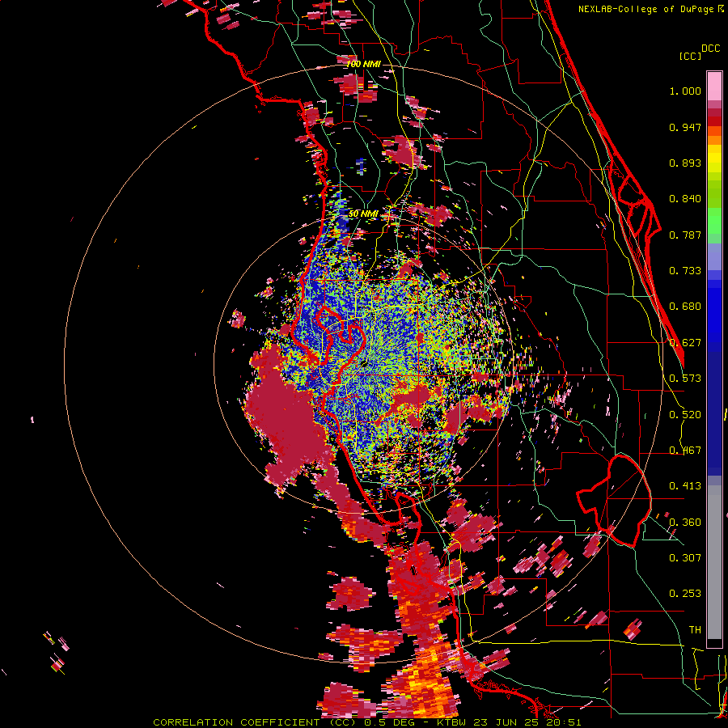Select the 0.307 scale value
The width and height of the screenshot is (728, 728).
click(685, 558)
